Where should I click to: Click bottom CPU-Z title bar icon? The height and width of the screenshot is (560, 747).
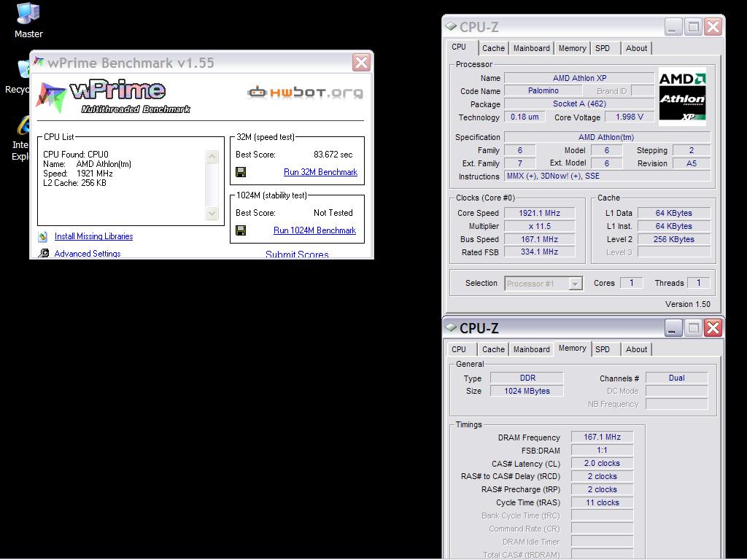pyautogui.click(x=451, y=327)
